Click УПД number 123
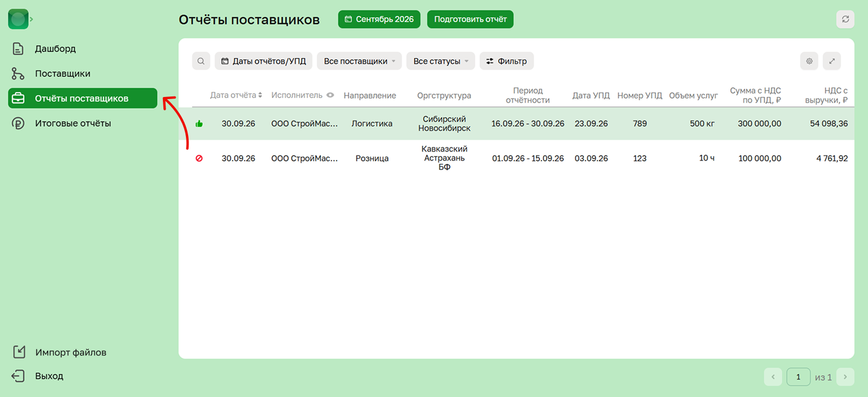 pyautogui.click(x=640, y=158)
